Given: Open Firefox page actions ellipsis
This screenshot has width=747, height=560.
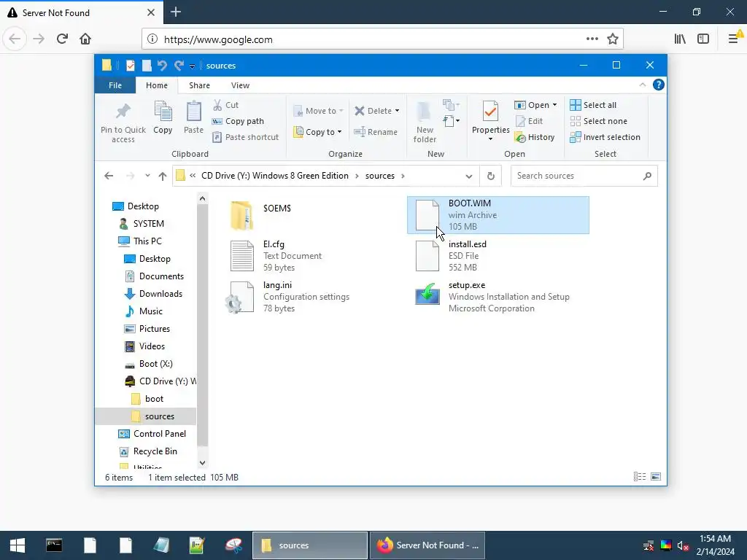Looking at the screenshot, I should coord(592,39).
